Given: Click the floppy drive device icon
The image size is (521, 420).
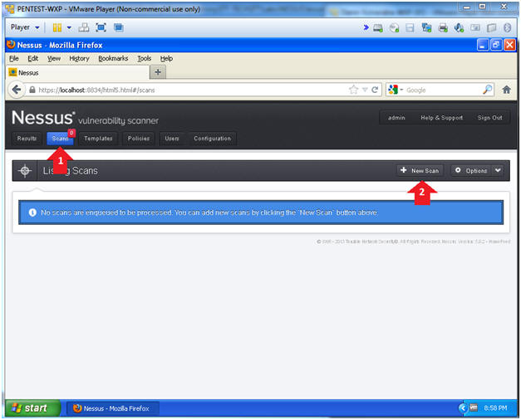Looking at the screenshot, I should pos(410,28).
